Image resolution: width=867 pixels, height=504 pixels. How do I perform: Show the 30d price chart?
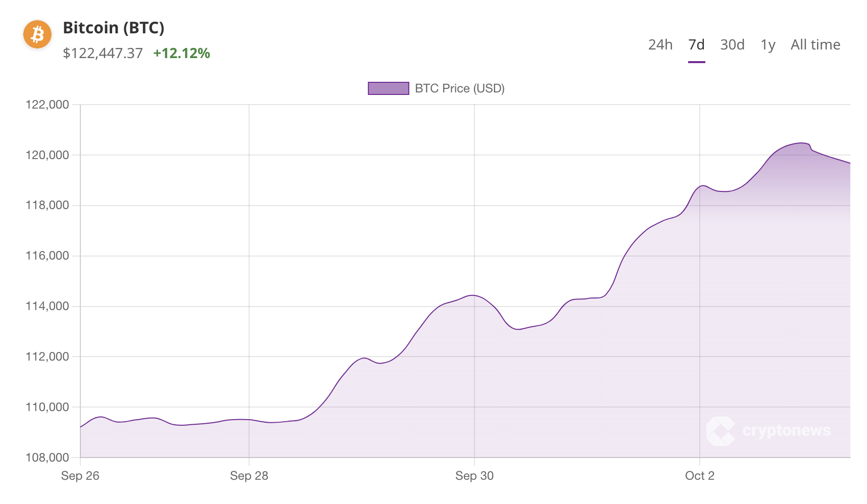click(x=732, y=45)
